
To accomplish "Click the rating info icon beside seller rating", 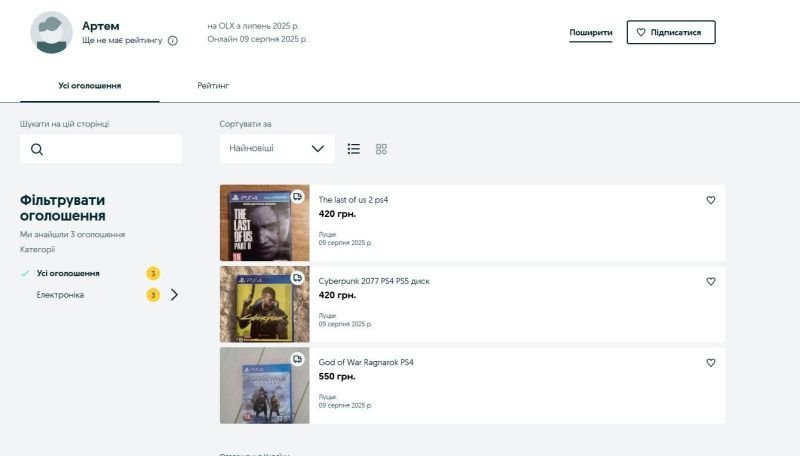I will (x=173, y=41).
